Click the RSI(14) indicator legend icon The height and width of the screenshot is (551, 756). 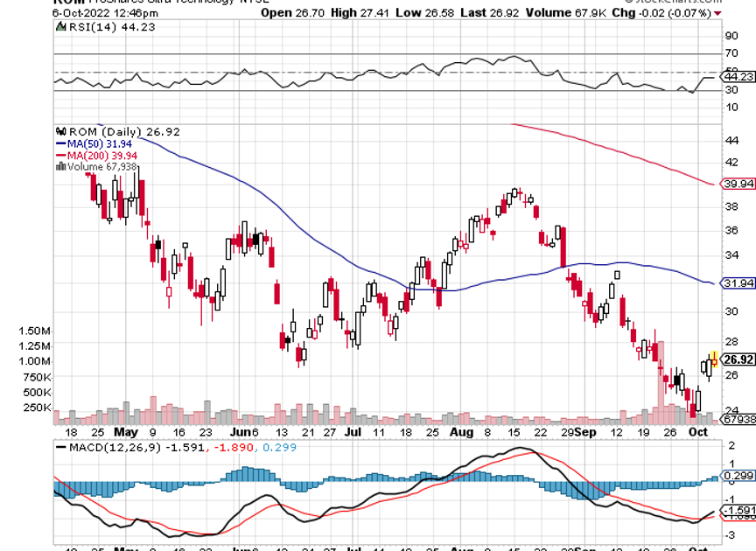(x=60, y=27)
